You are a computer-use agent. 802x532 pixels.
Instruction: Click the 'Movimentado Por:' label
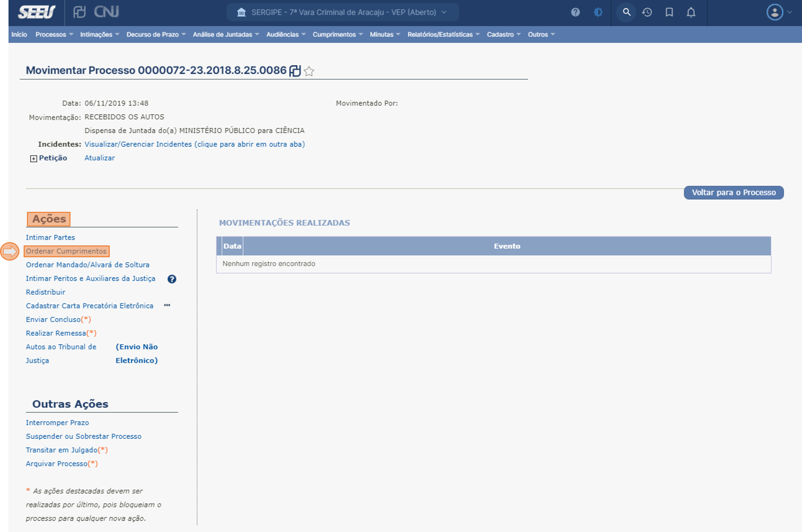[367, 103]
